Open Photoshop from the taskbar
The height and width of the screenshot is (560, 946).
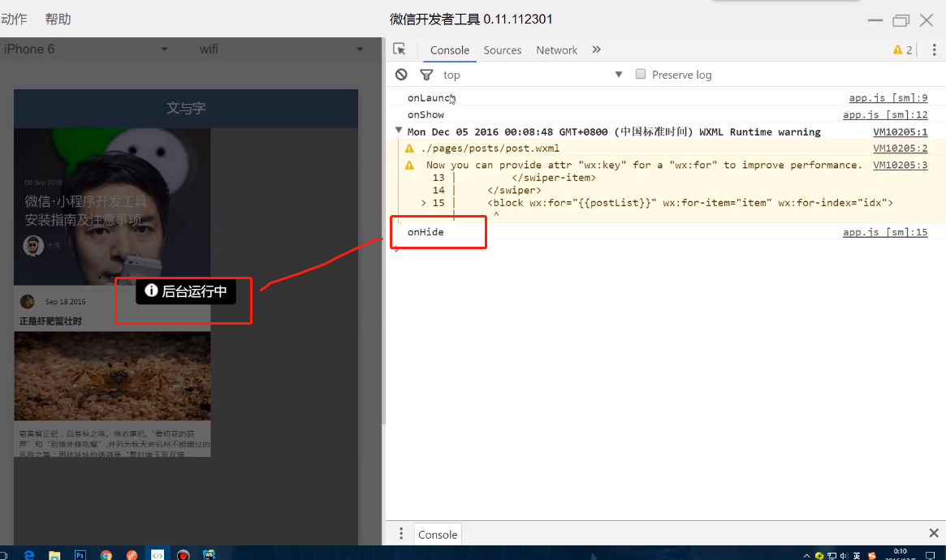[80, 554]
